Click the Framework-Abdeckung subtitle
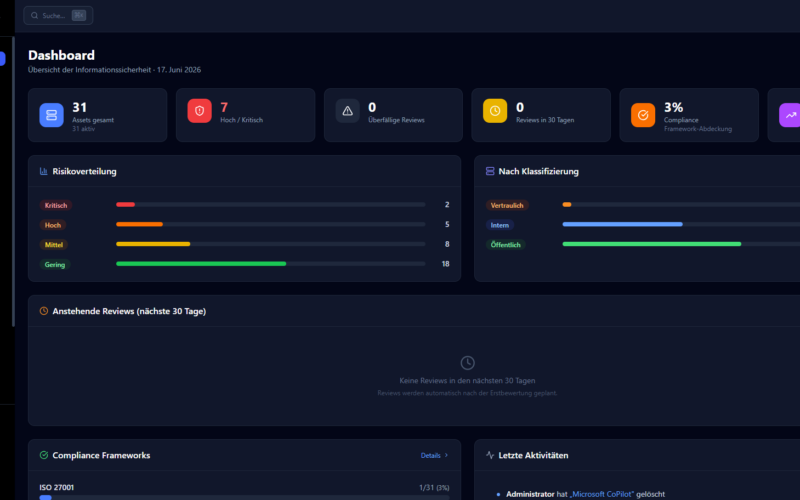 point(698,129)
